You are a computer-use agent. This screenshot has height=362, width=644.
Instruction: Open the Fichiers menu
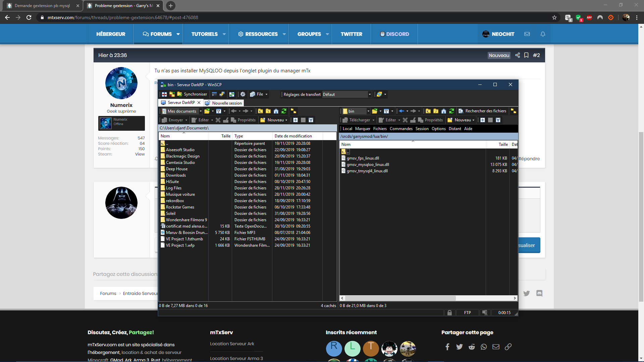pos(380,129)
